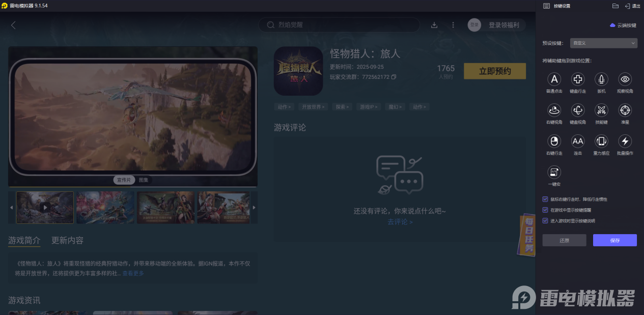Viewport: 644px width, 315px height.
Task: Select the 普通点击 (A) key icon
Action: point(554,79)
